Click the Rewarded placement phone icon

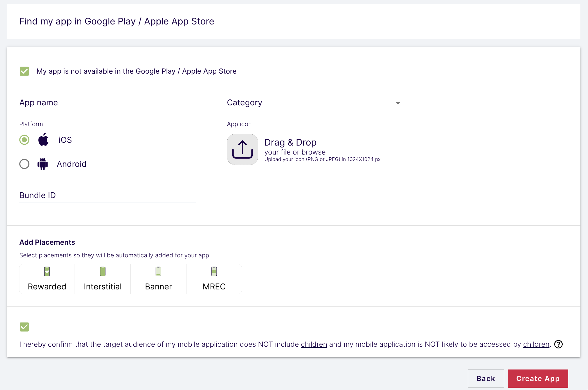click(x=47, y=271)
